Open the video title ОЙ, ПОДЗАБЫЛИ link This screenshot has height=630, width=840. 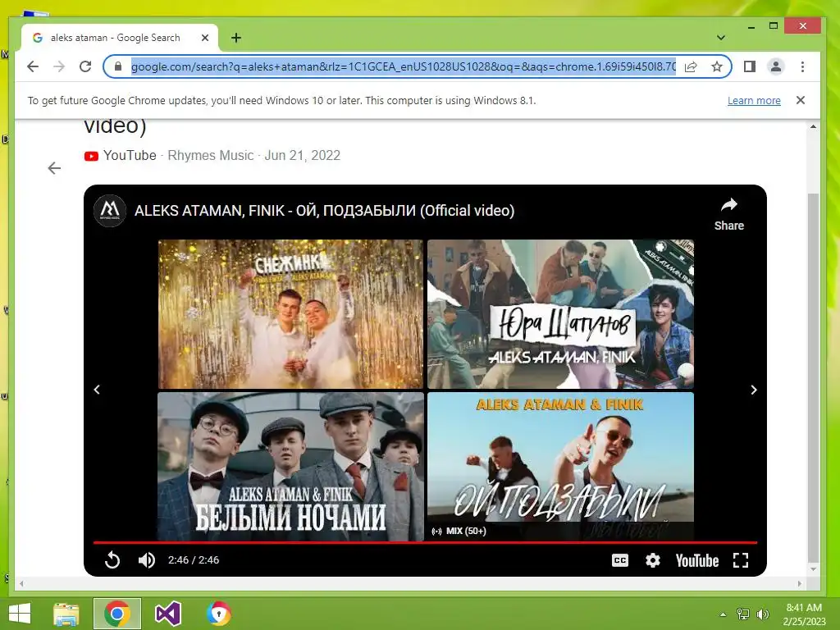click(x=325, y=211)
